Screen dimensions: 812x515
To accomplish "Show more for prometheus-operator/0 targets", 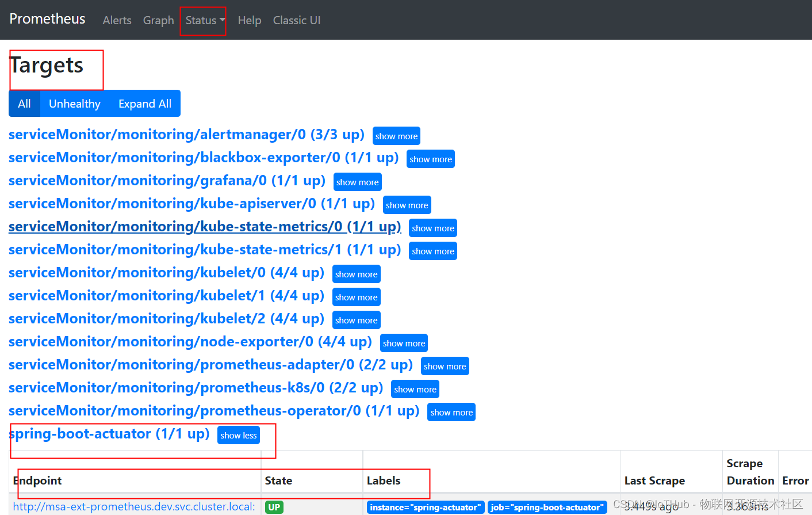I will click(451, 412).
